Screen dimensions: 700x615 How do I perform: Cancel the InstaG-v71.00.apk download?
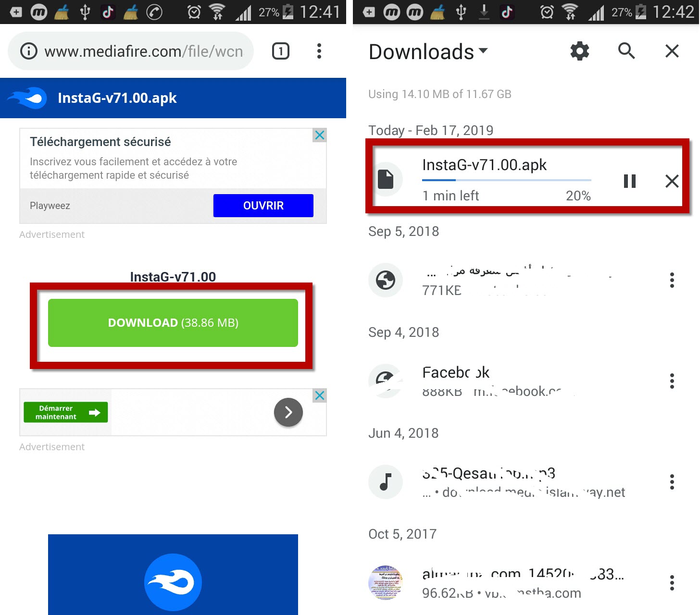672,181
